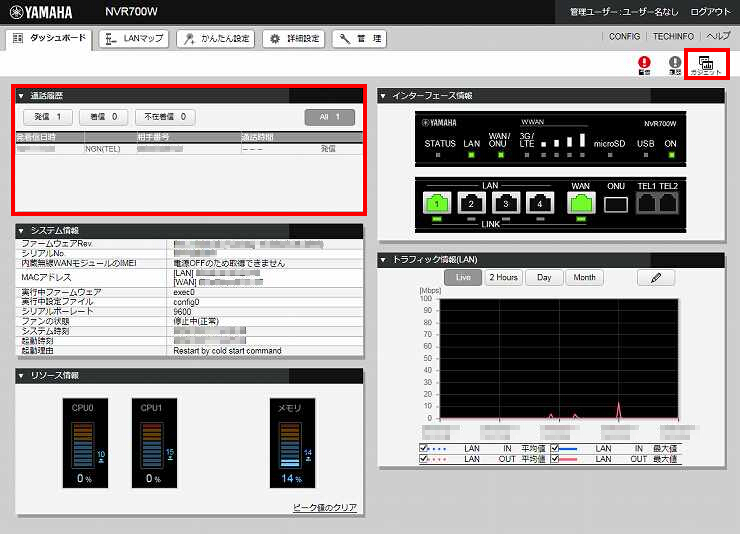Click the ON power LED indicator
This screenshot has width=740, height=534.
671,155
